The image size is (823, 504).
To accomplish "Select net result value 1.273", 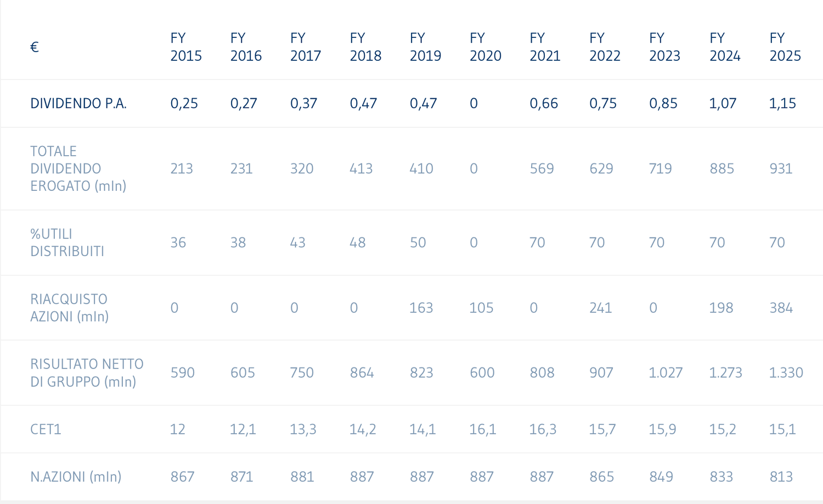I will [725, 373].
